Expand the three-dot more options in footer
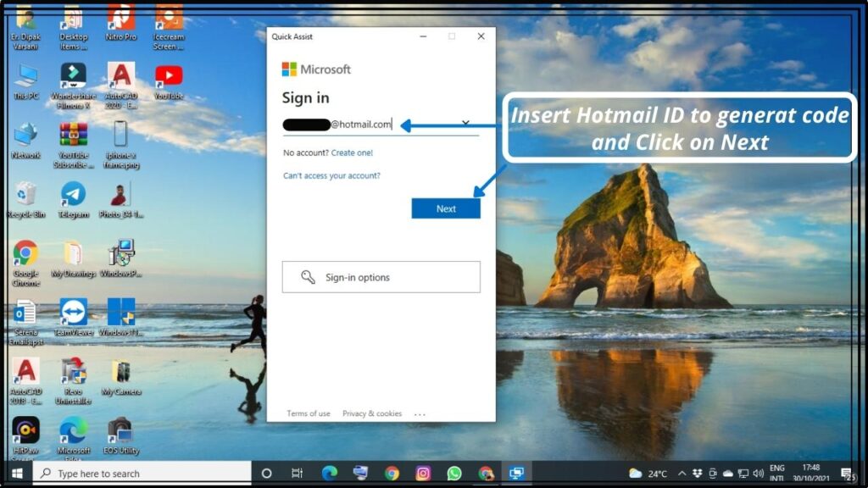 420,414
